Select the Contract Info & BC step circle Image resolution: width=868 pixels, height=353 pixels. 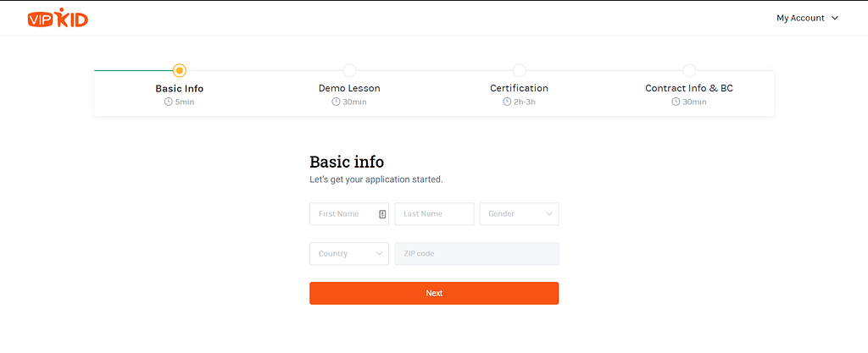coord(689,70)
